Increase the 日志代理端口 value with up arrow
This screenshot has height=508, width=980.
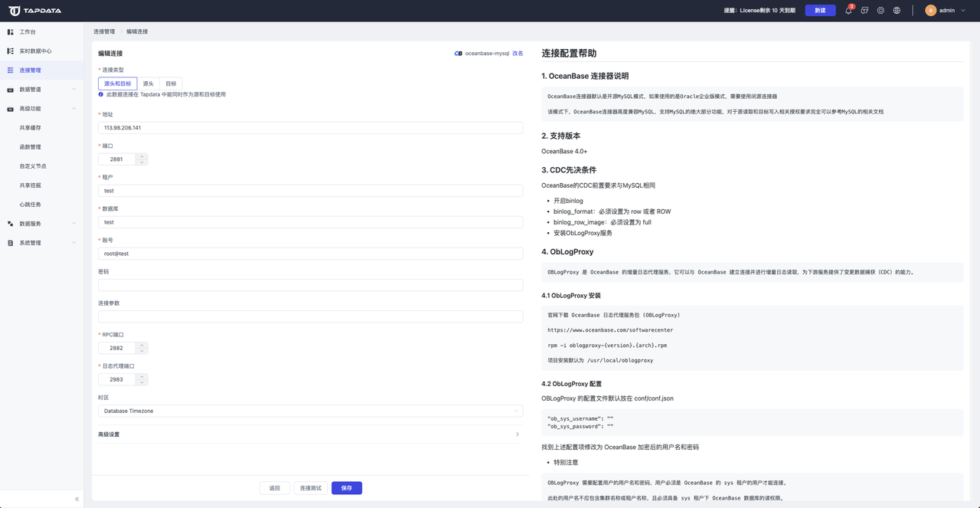[x=142, y=376]
